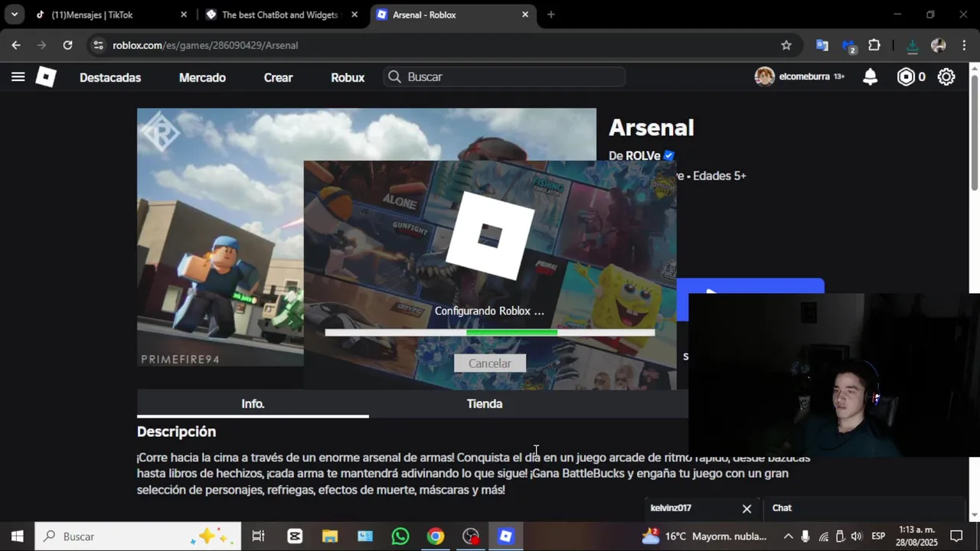Go to Mercado in Roblox navigation
This screenshot has height=551, width=980.
pos(202,77)
